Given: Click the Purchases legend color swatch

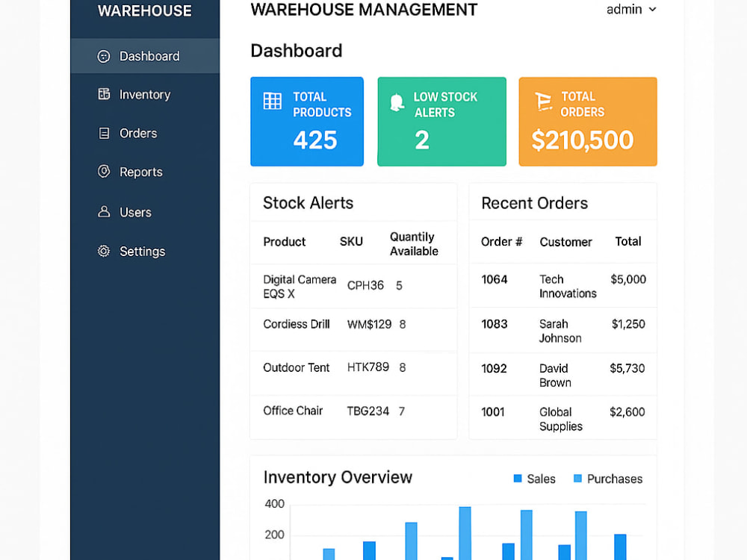Looking at the screenshot, I should [x=577, y=478].
